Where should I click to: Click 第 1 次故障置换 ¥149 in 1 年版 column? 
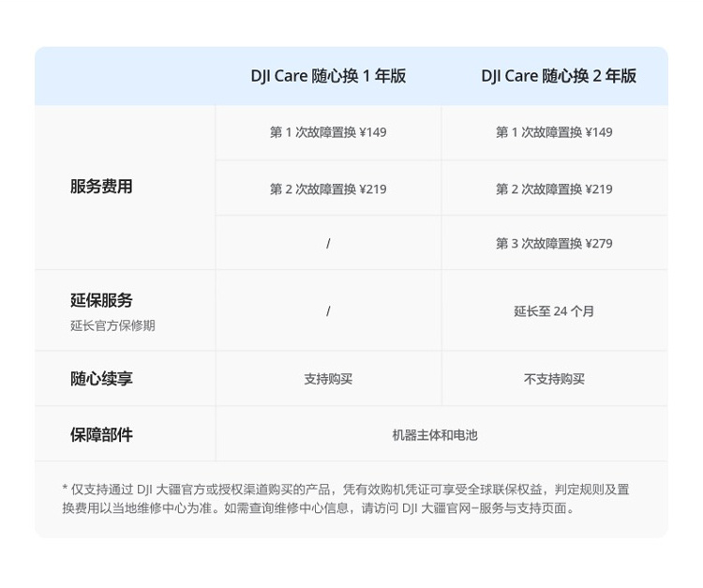328,132
